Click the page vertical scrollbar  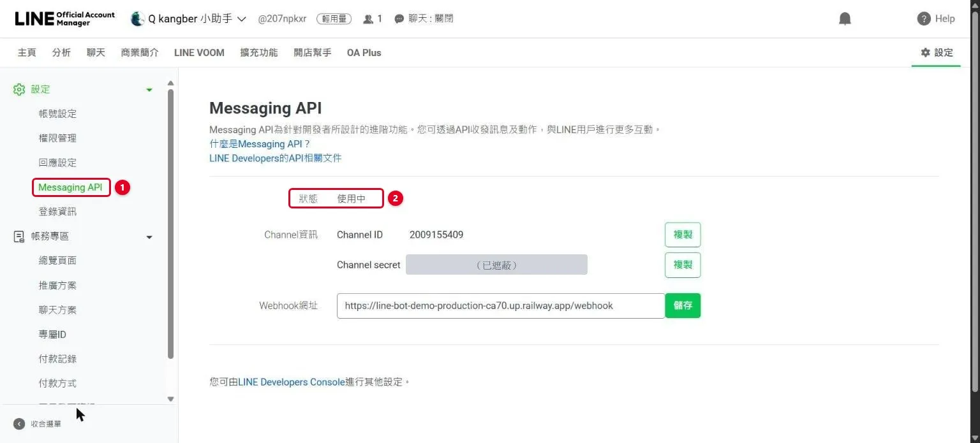click(974, 201)
